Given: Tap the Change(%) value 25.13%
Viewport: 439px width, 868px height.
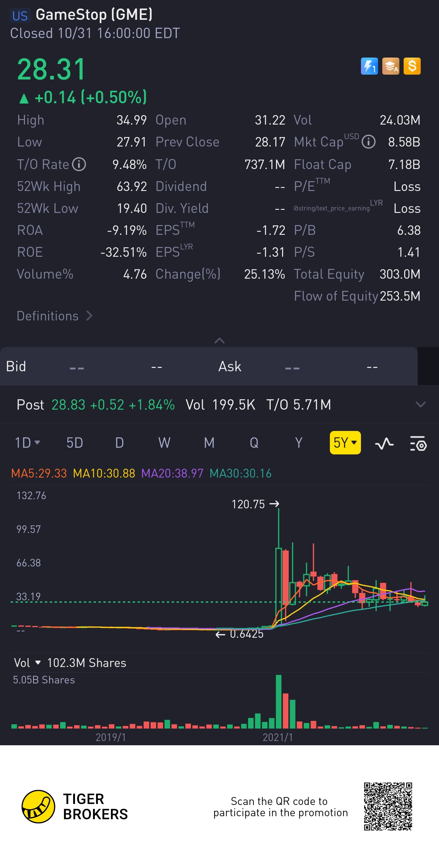Looking at the screenshot, I should tap(265, 274).
